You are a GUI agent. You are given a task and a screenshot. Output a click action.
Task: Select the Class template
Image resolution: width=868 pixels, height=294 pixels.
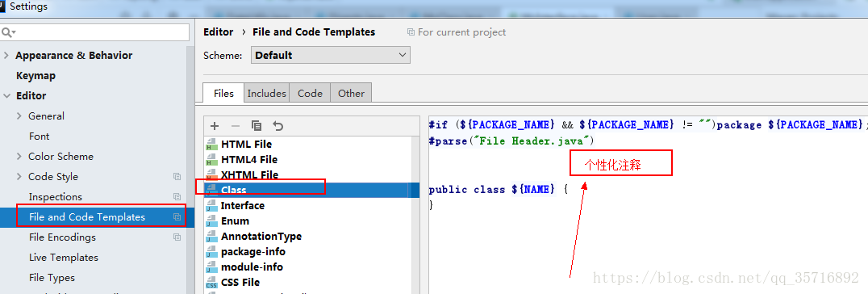tap(234, 191)
